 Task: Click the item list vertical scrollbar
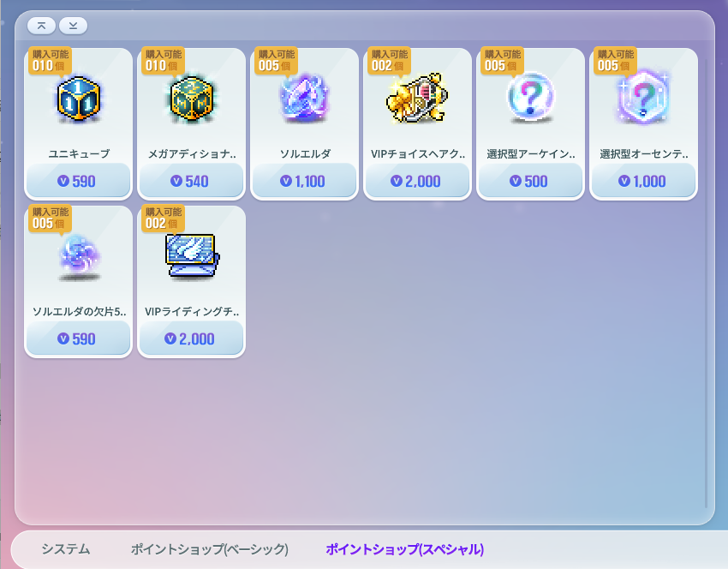pyautogui.click(x=707, y=284)
